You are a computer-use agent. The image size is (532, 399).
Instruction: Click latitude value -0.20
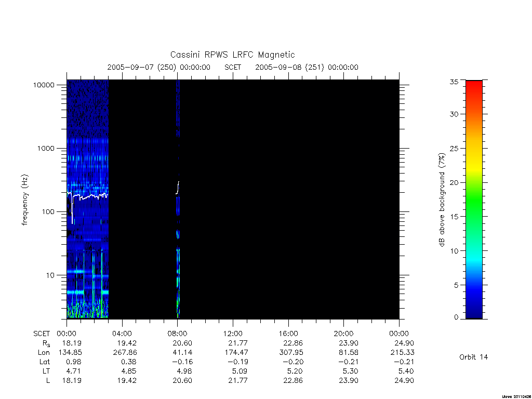click(293, 362)
